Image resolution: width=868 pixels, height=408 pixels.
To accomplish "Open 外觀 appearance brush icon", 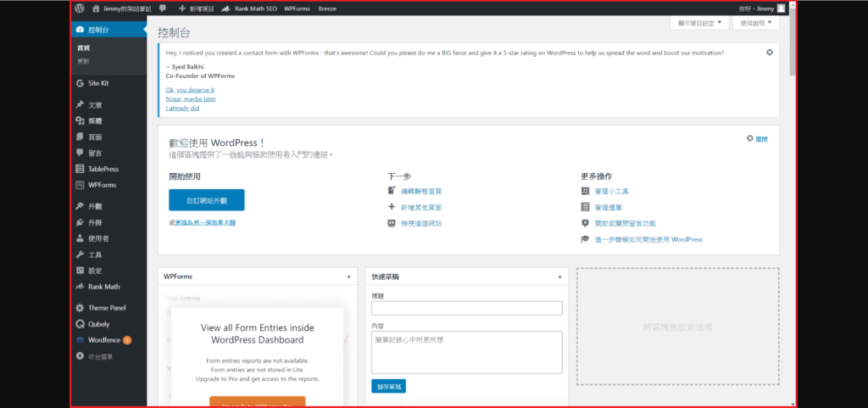I will (x=80, y=206).
